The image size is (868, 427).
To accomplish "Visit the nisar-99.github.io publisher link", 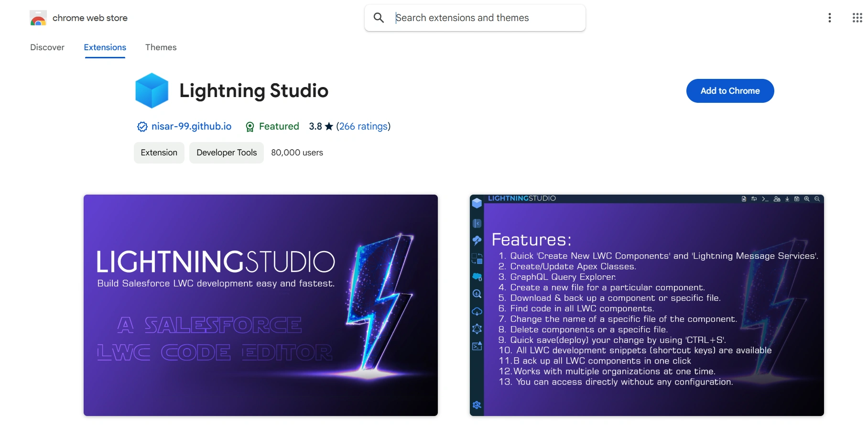I will coord(192,126).
